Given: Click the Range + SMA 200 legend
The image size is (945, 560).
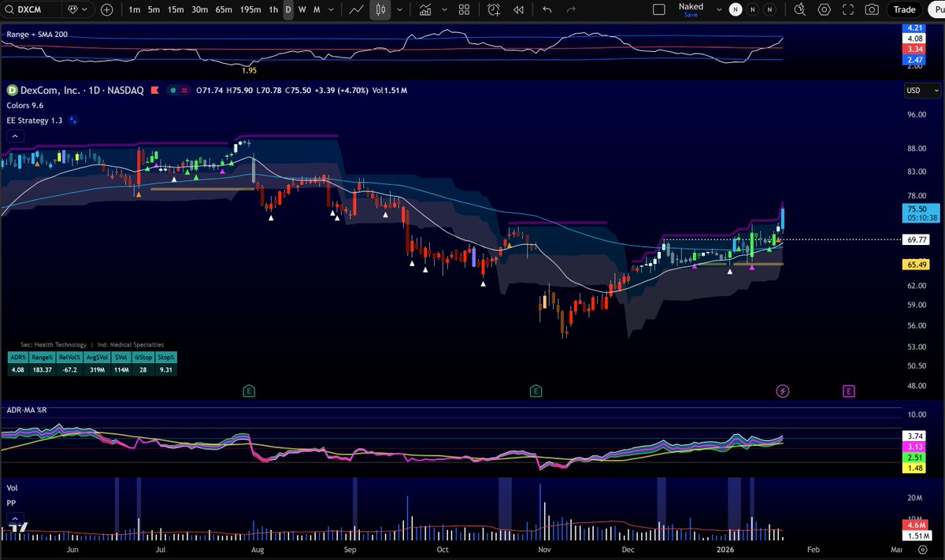Looking at the screenshot, I should pyautogui.click(x=36, y=35).
